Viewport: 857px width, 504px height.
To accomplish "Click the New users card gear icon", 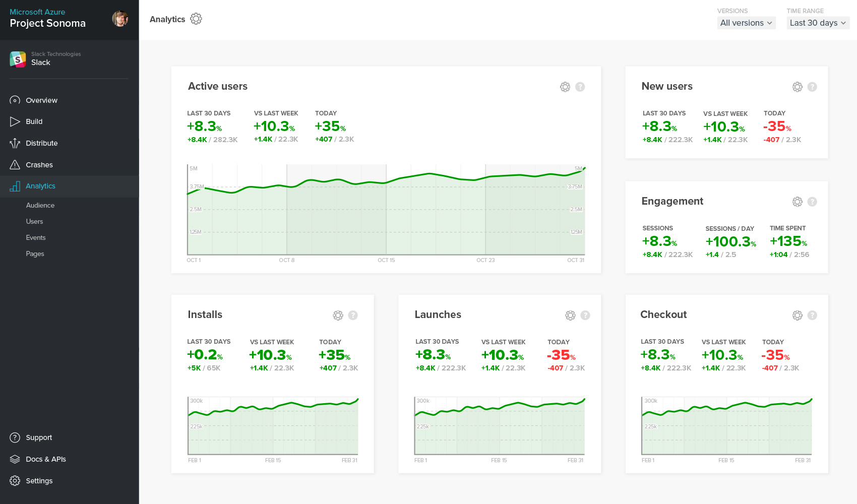I will pos(797,87).
